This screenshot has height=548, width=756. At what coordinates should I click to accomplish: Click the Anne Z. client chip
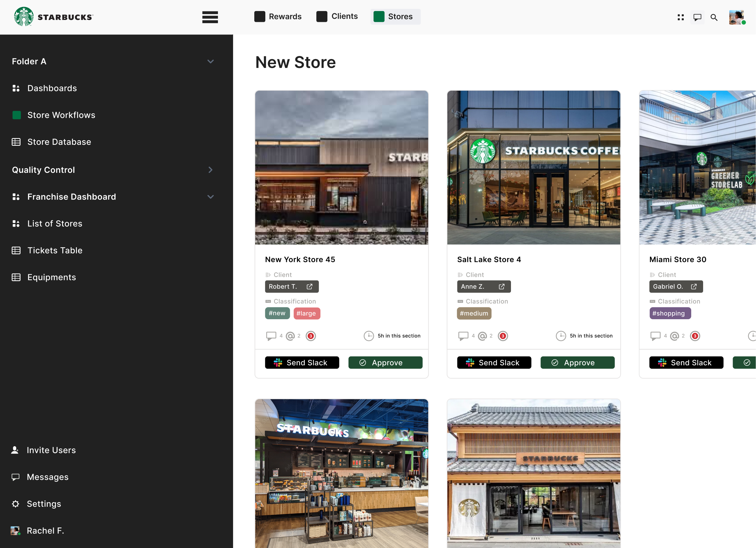[484, 287]
